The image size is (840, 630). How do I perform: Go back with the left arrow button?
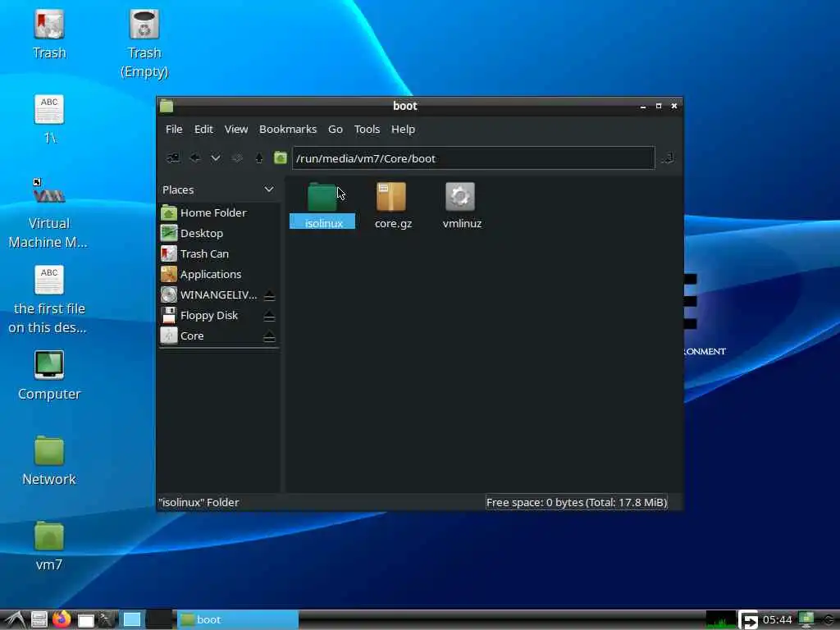[x=195, y=158]
